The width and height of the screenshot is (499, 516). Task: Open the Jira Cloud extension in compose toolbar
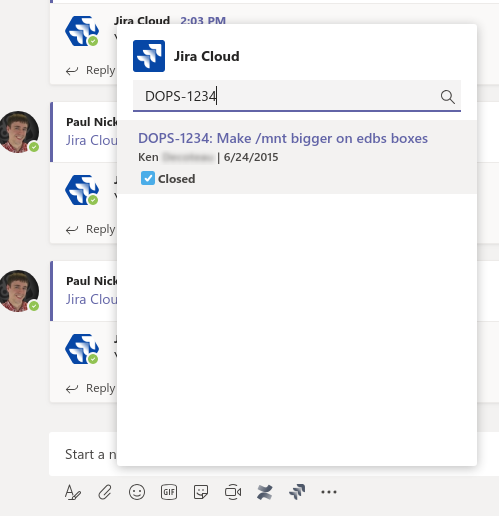tap(297, 492)
